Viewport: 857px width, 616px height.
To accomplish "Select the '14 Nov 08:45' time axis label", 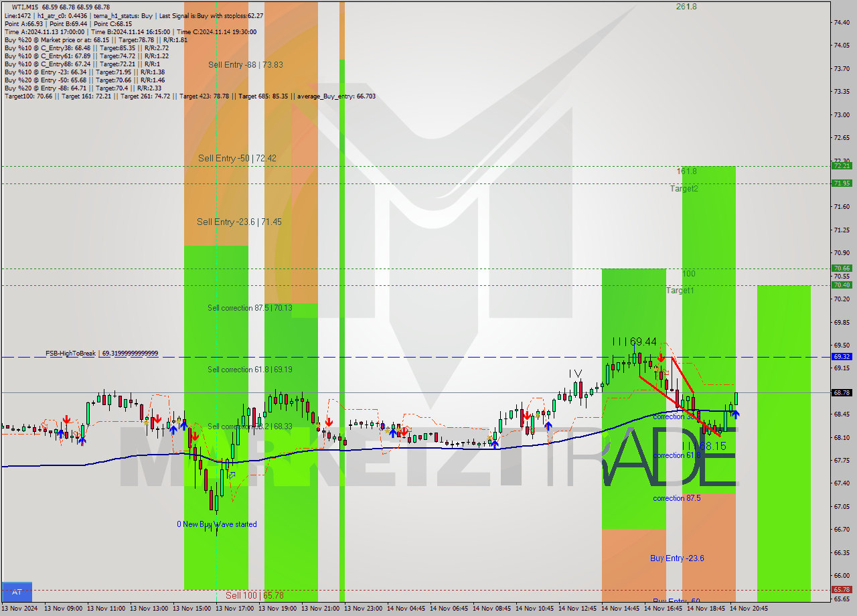I will coord(491,609).
